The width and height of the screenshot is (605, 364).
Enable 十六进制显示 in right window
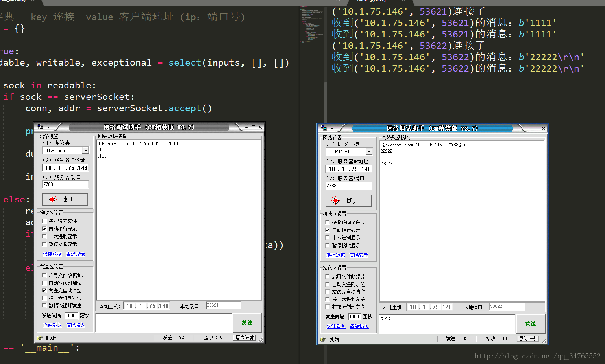327,237
